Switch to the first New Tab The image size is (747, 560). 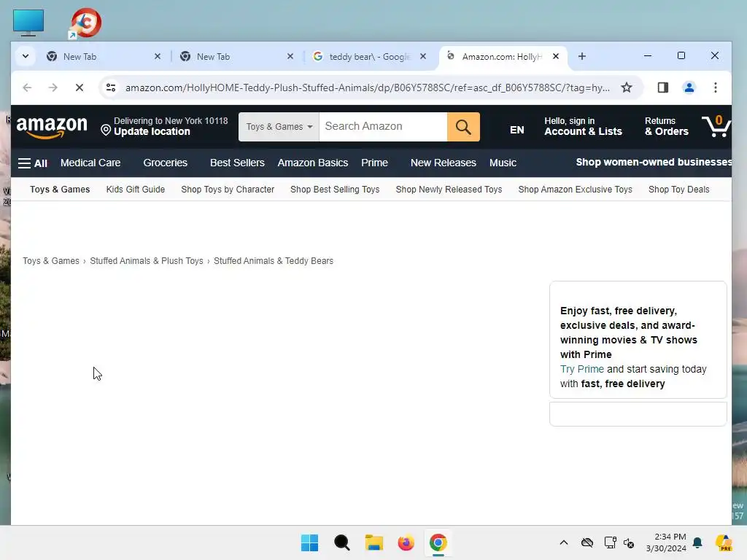coord(104,56)
